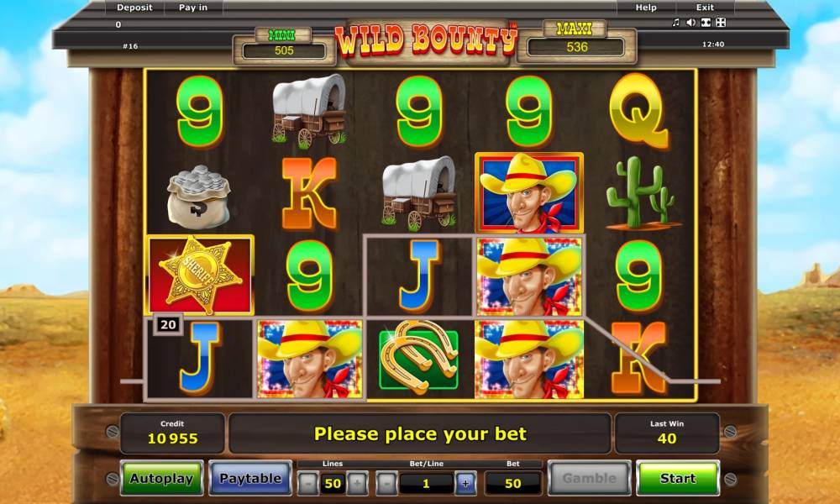The width and height of the screenshot is (840, 504).
Task: Toggle the widescreen view icon
Action: click(x=706, y=22)
